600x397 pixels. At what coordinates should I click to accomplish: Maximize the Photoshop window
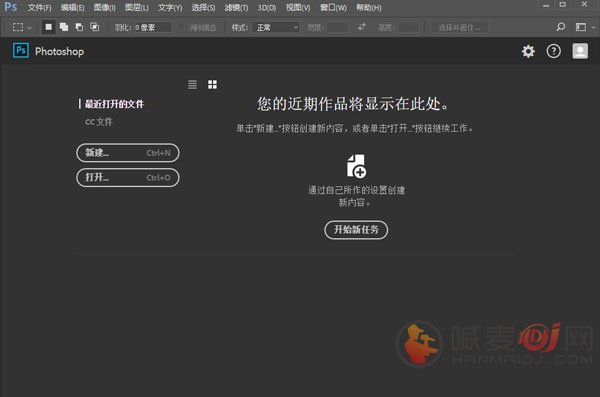coord(562,5)
